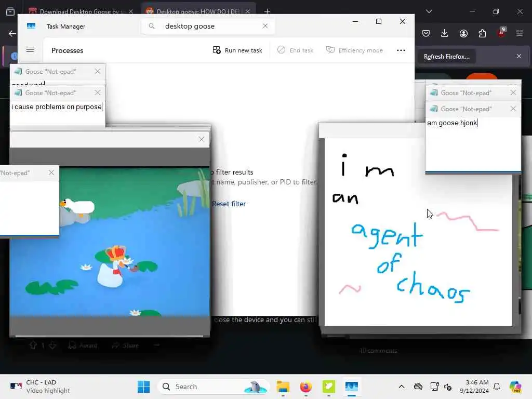
Task: Open Copilot Preview taskbar icon
Action: 515,387
